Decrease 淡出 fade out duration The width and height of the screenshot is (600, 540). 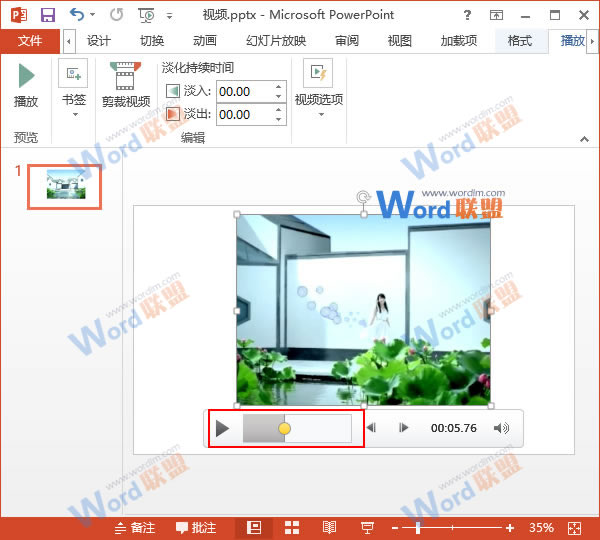point(279,119)
